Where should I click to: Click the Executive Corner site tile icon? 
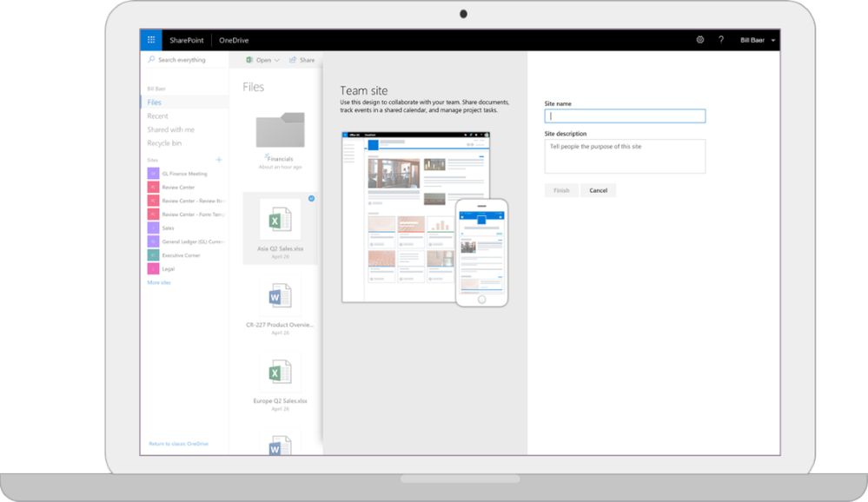pyautogui.click(x=153, y=254)
